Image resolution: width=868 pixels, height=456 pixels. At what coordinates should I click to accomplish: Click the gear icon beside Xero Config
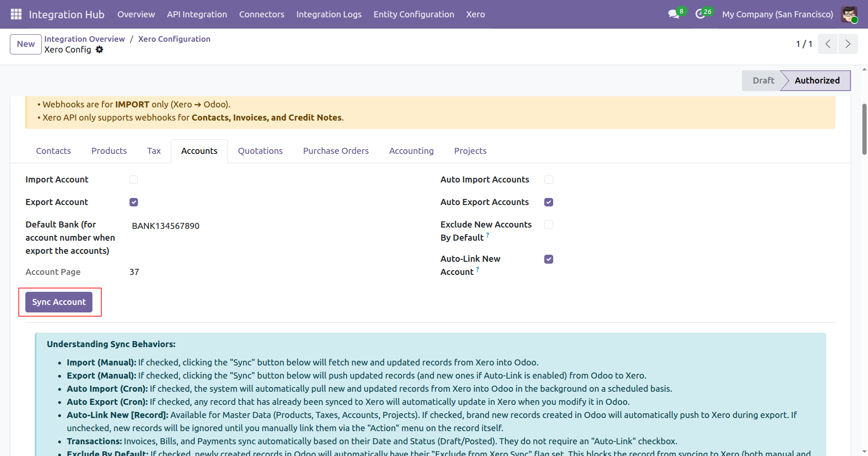coord(99,50)
